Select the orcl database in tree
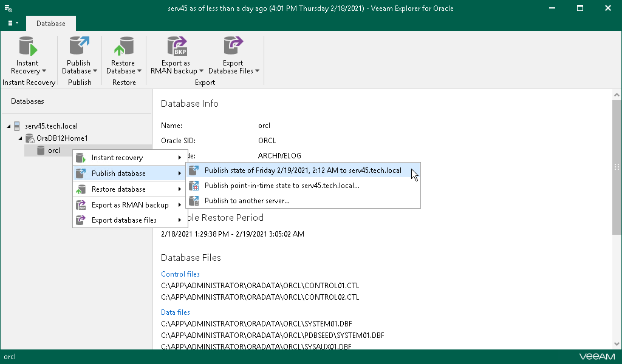The height and width of the screenshot is (364, 622). tap(54, 150)
